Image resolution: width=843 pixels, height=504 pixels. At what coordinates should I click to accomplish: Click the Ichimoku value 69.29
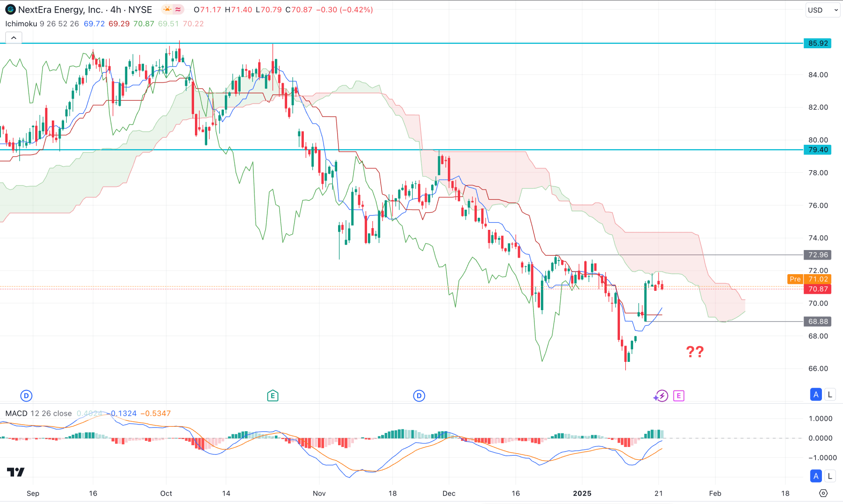[119, 24]
